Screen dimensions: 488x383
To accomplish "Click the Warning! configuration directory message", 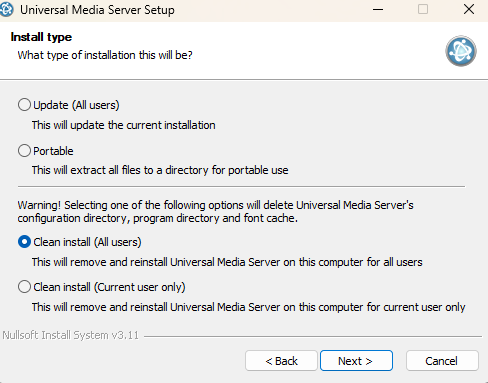I will 215,212.
